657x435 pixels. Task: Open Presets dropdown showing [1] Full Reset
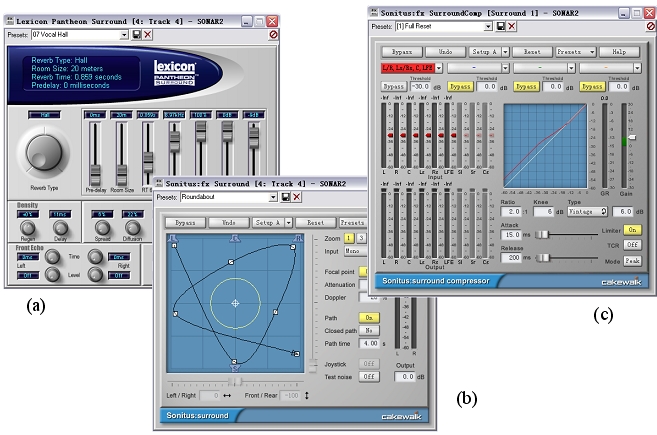tap(488, 26)
